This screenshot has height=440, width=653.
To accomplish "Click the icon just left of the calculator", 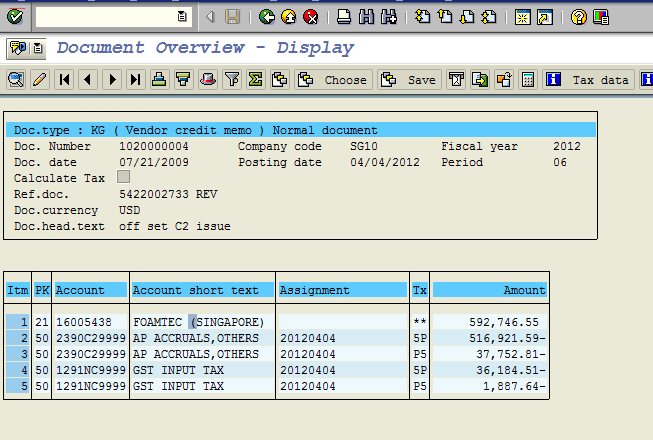I will click(504, 80).
